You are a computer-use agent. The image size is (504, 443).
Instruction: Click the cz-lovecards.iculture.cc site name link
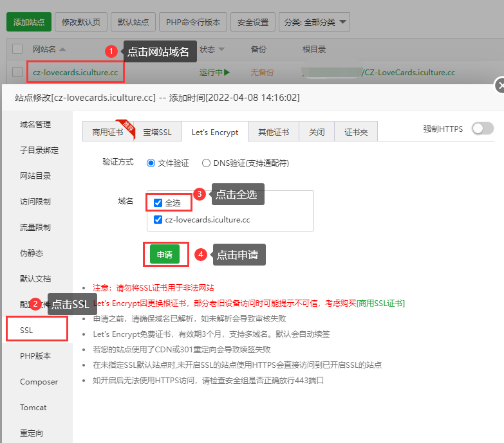point(75,72)
